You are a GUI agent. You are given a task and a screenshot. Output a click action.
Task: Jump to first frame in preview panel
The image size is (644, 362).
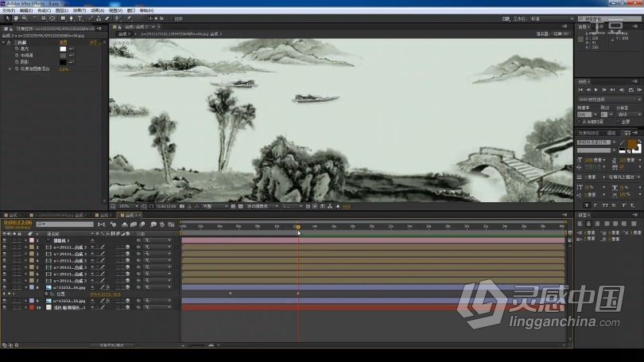click(x=580, y=90)
